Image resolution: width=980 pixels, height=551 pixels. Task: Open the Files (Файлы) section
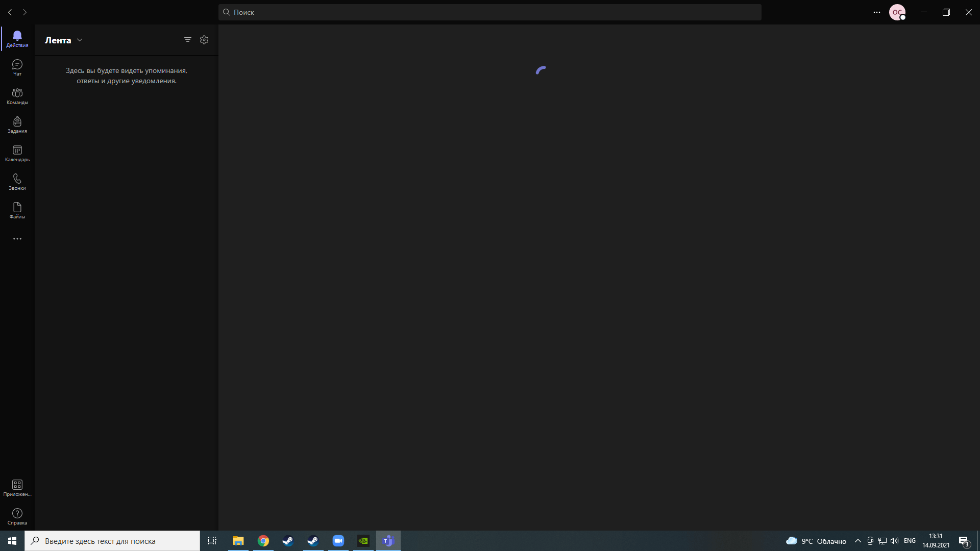[17, 210]
